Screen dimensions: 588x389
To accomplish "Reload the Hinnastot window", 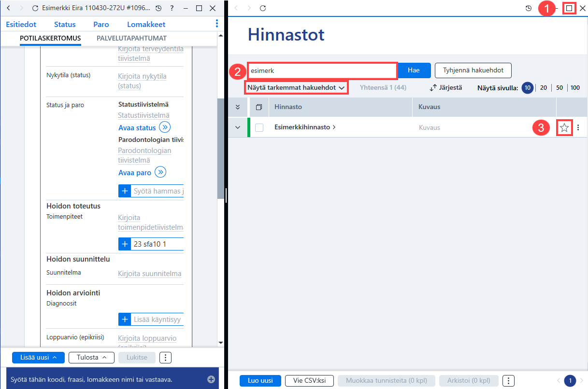I will [263, 8].
